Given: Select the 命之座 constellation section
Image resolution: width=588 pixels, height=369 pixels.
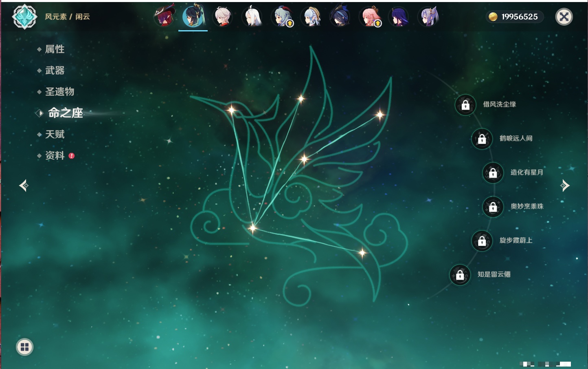Looking at the screenshot, I should [x=65, y=113].
